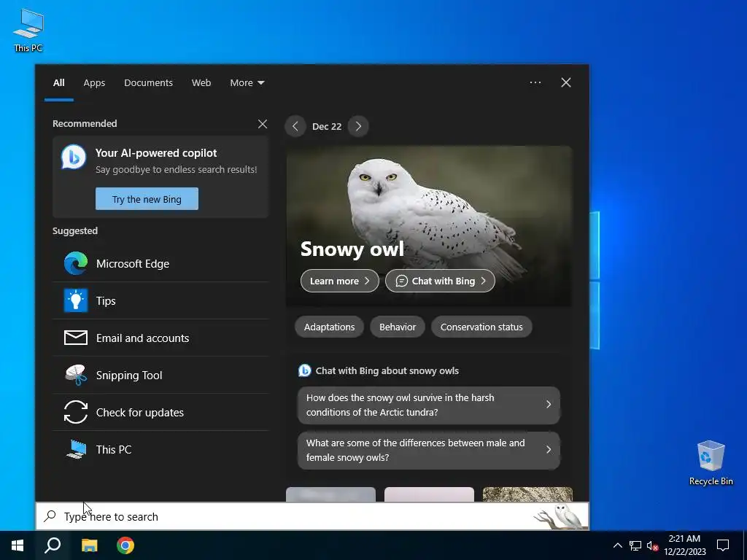Close the search panel

pos(566,82)
